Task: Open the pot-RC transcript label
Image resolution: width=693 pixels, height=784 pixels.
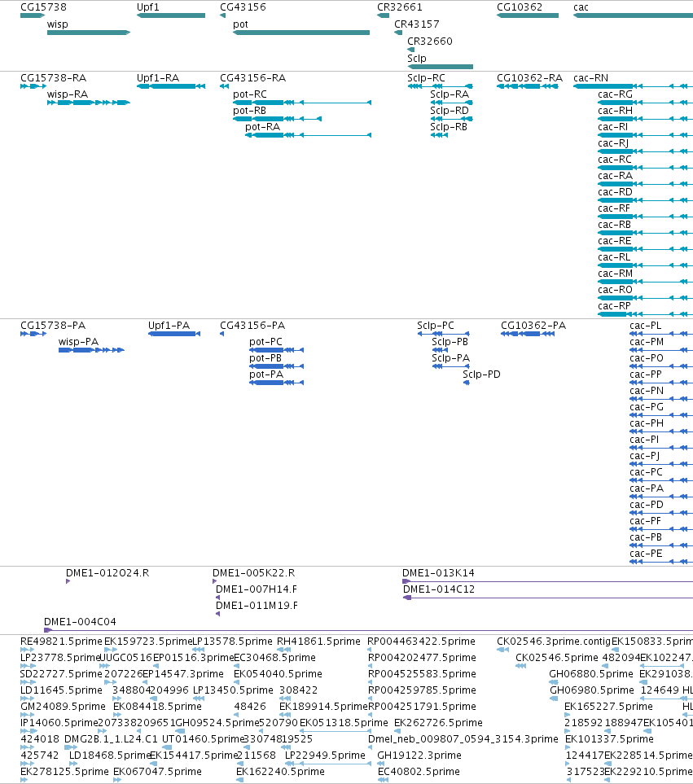Action: (250, 94)
